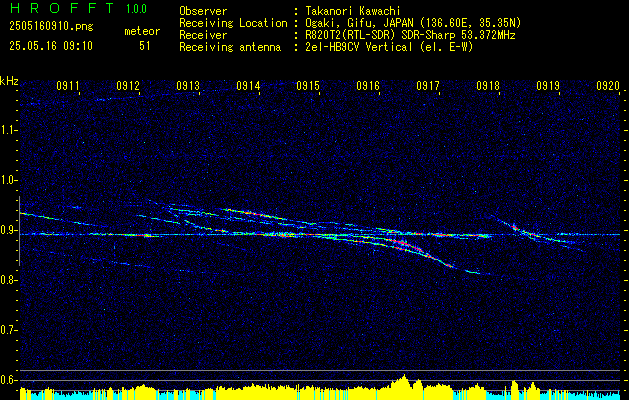Click time marker 0920
The height and width of the screenshot is (400, 629).
click(608, 85)
